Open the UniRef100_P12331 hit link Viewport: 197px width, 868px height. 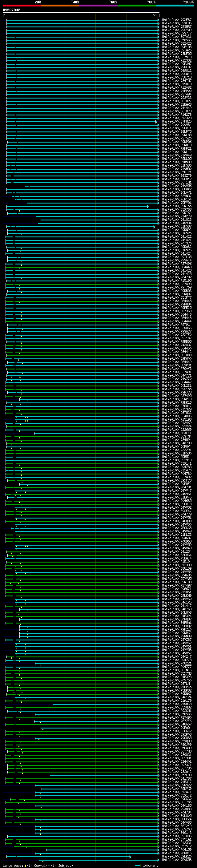(176, 843)
